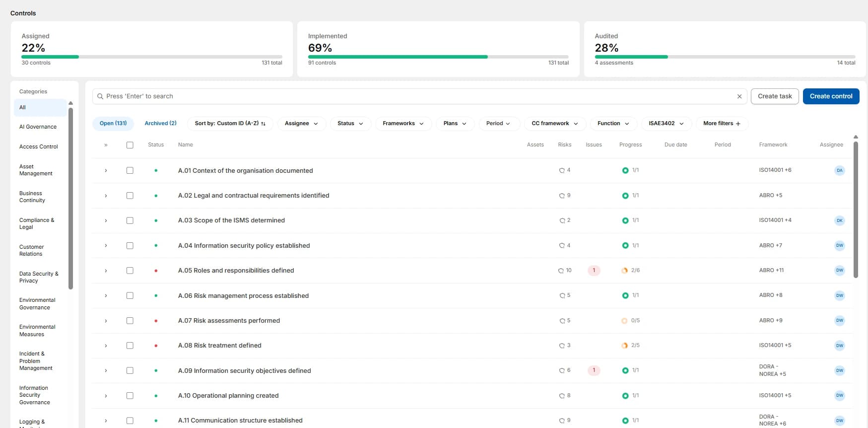Click the red status dot for A.07
Image resolution: width=868 pixels, height=428 pixels.
tap(156, 321)
